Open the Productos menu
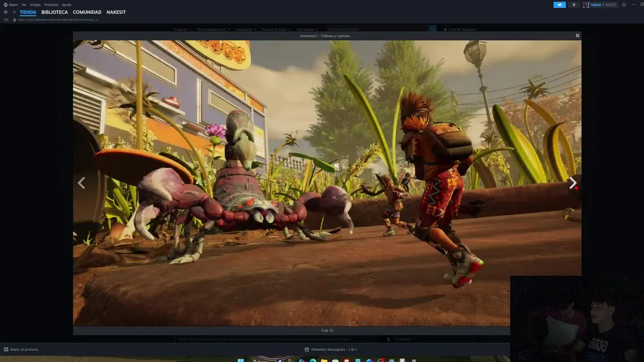 coord(51,5)
